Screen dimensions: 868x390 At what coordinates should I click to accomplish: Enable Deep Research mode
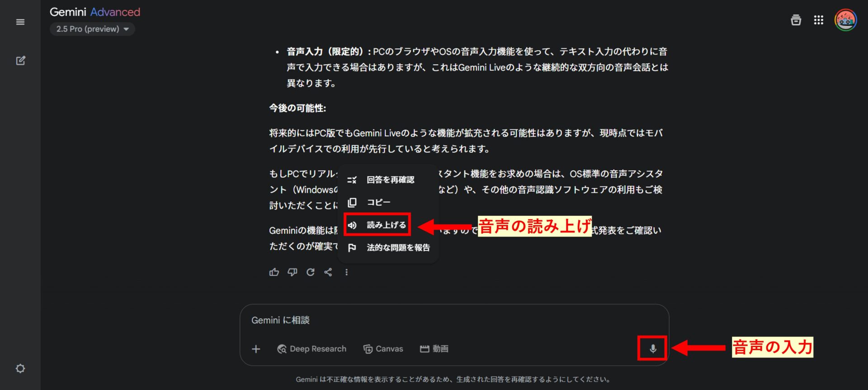pyautogui.click(x=312, y=349)
